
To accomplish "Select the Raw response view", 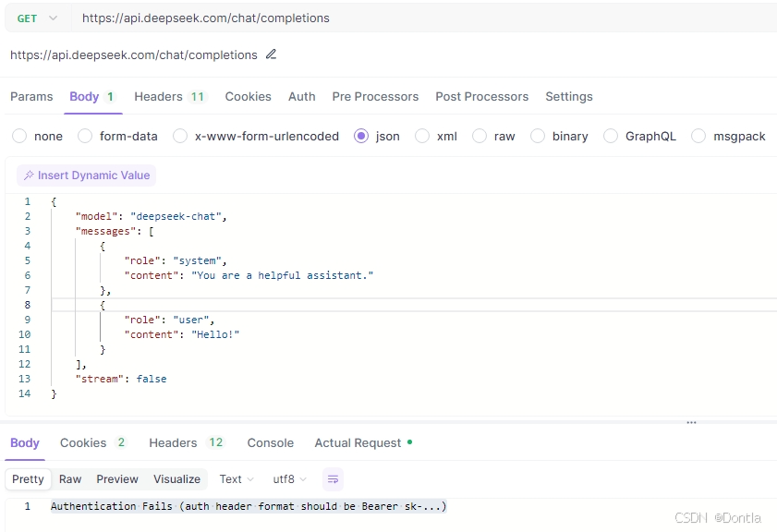I will [x=70, y=479].
